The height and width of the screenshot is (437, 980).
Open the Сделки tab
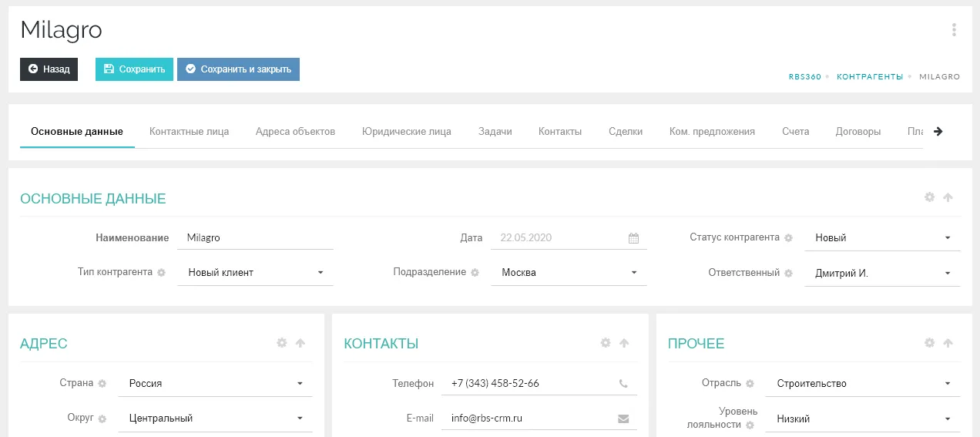(625, 132)
